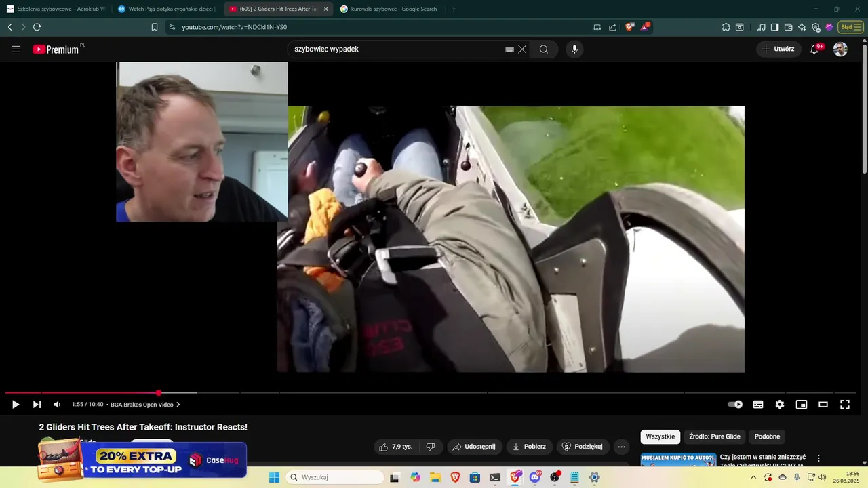Enter fullscreen mode
The width and height of the screenshot is (868, 488).
pos(845,405)
